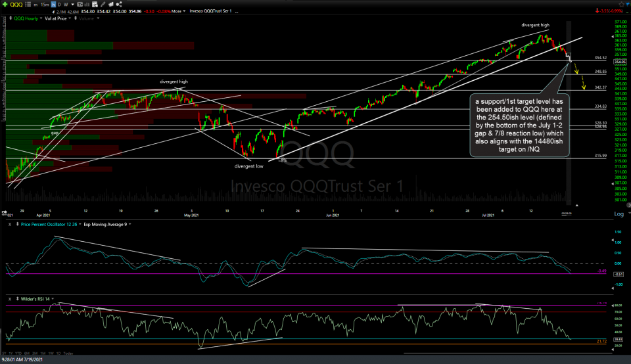This screenshot has height=364, width=631.
Task: Click the Jul 2021 date label
Action: point(488,216)
